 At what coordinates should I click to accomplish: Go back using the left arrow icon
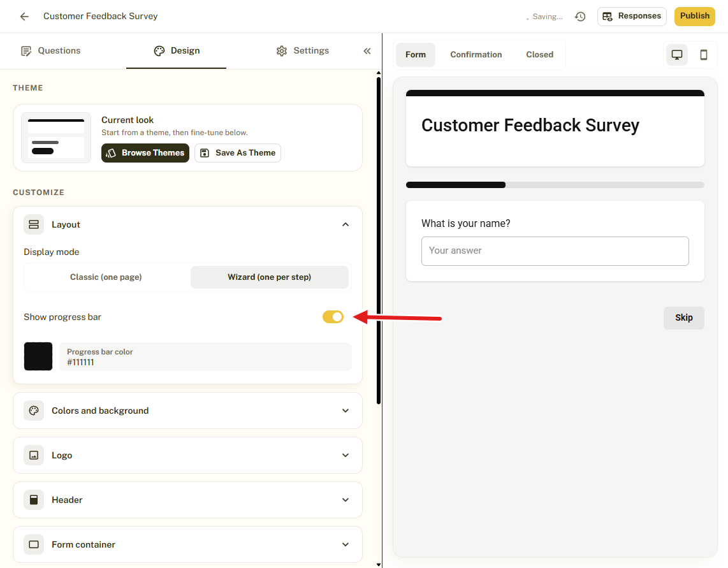pyautogui.click(x=24, y=16)
